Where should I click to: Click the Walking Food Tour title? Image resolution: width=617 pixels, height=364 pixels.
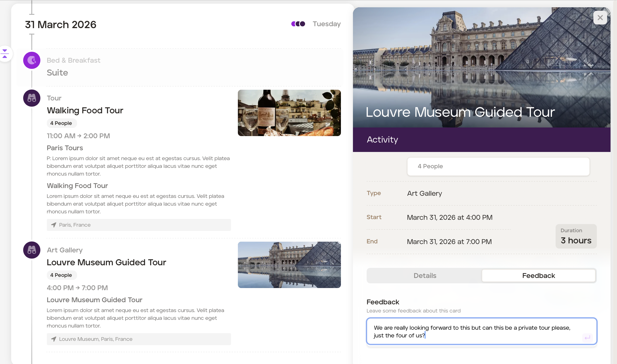[85, 110]
